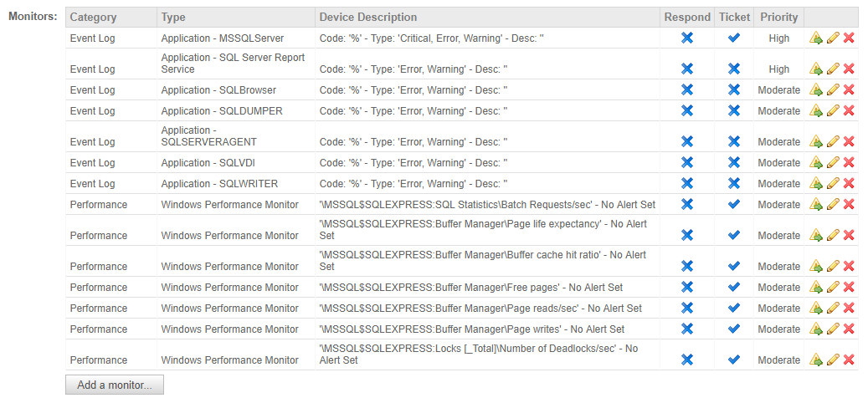Screen dimensions: 868x403
Task: Delete the Batch Requests/sec performance monitor
Action: click(849, 205)
